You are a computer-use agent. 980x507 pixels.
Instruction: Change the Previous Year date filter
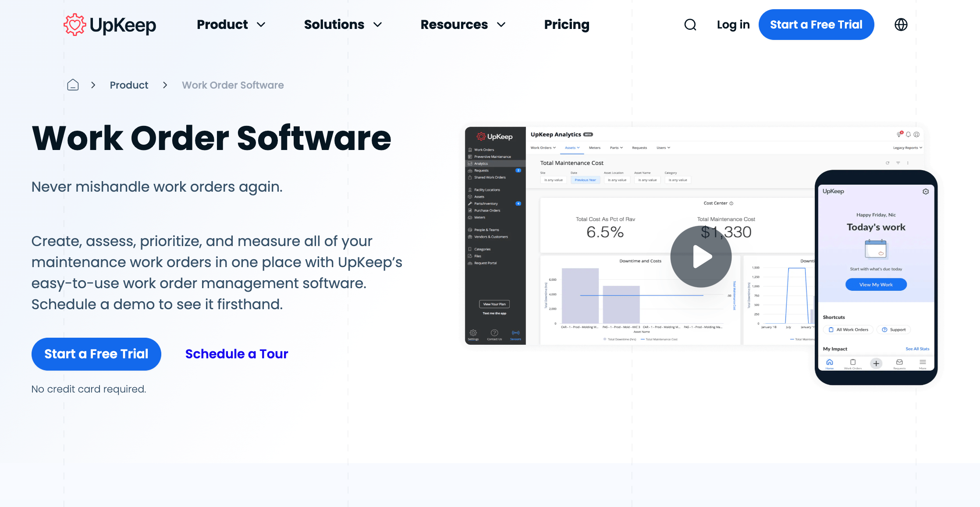[585, 180]
